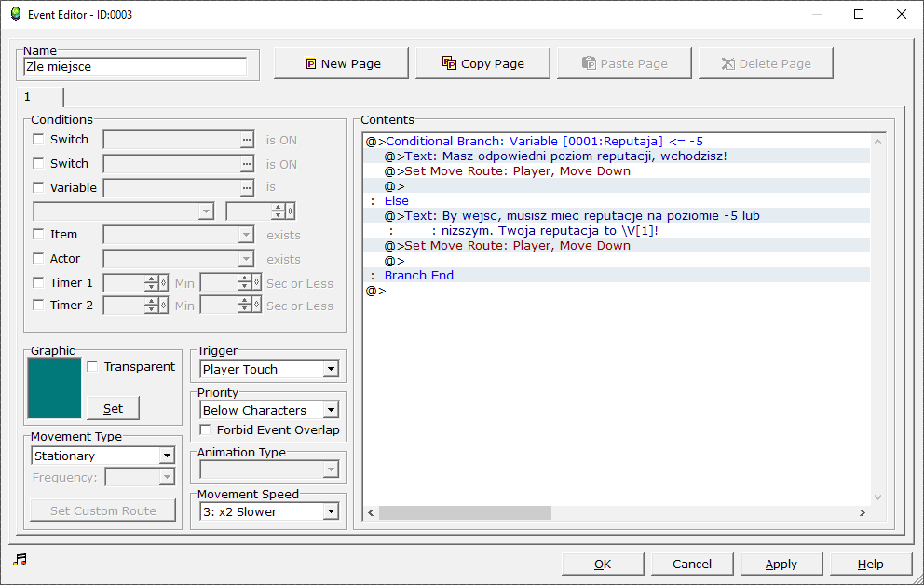
Task: Enable the Timer 2 condition checkbox
Action: point(39,305)
